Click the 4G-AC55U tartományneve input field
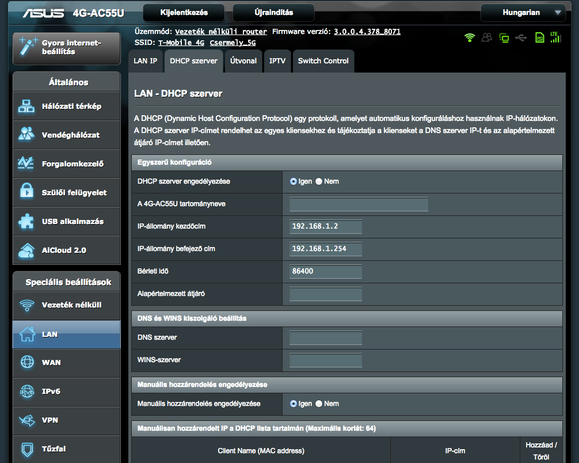This screenshot has width=579, height=463. tap(359, 204)
